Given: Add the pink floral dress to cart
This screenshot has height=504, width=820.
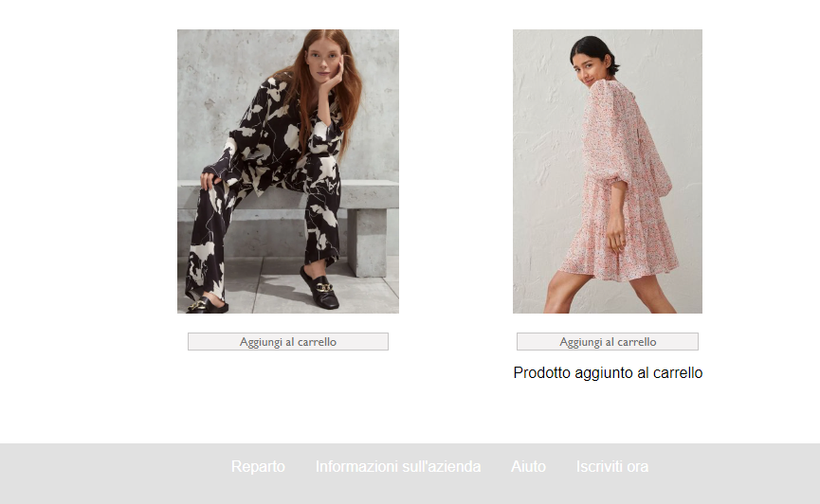Looking at the screenshot, I should point(607,341).
